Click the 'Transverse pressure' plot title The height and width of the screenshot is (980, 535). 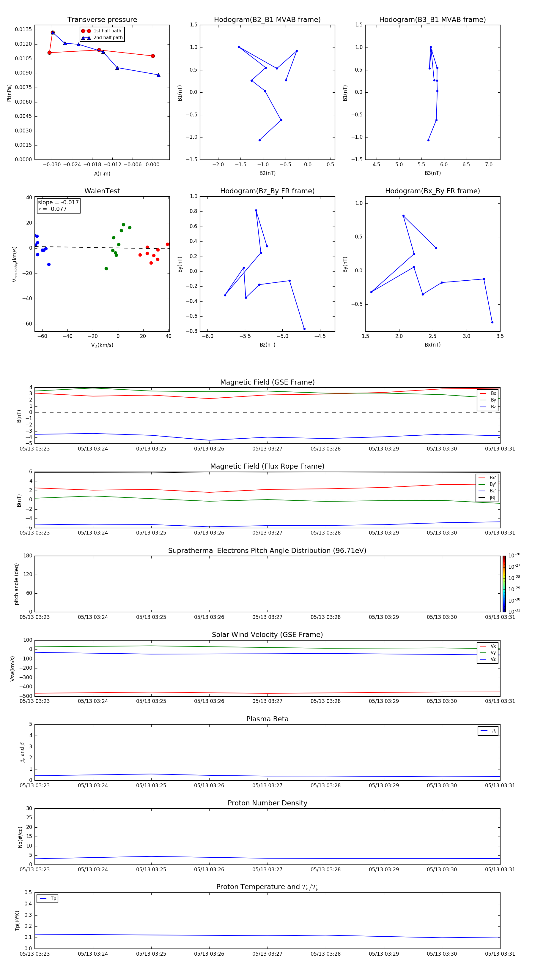102,20
